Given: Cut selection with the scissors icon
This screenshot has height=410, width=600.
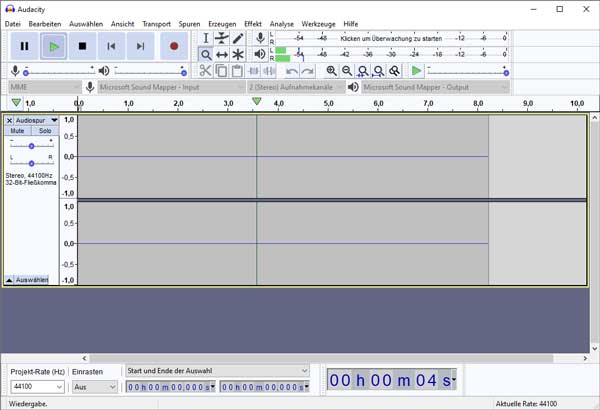Looking at the screenshot, I should point(205,71).
